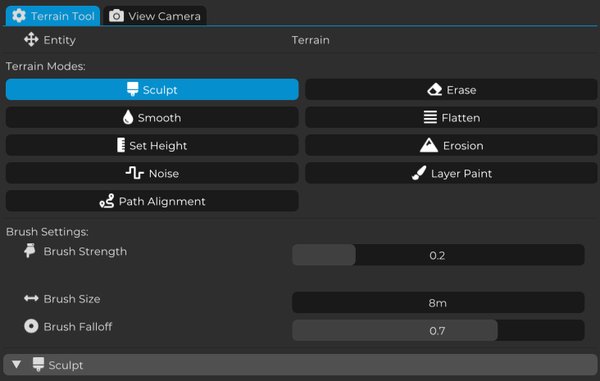The image size is (600, 381).
Task: Select the Erosion mountain icon
Action: pyautogui.click(x=429, y=145)
